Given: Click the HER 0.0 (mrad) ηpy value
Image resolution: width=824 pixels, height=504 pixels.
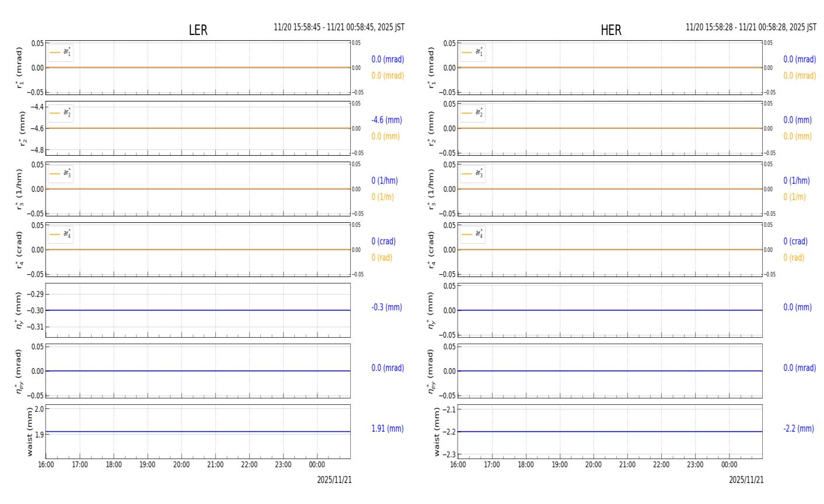Looking at the screenshot, I should 799,368.
